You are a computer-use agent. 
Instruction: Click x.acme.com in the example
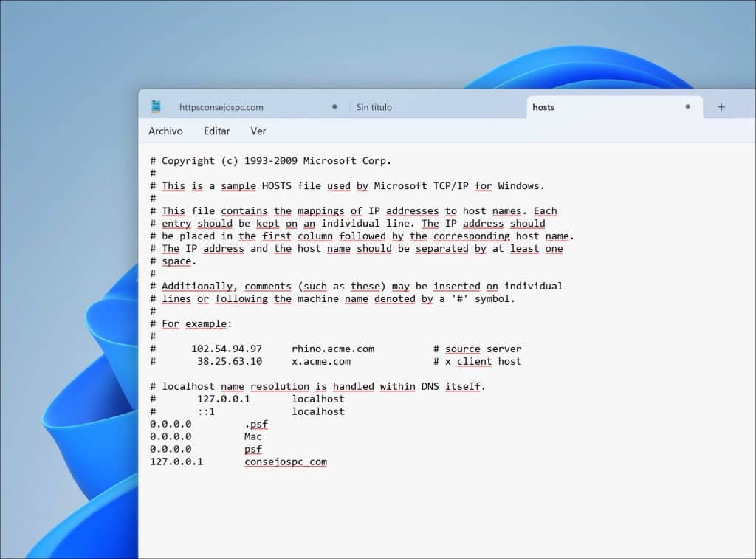[x=321, y=361]
